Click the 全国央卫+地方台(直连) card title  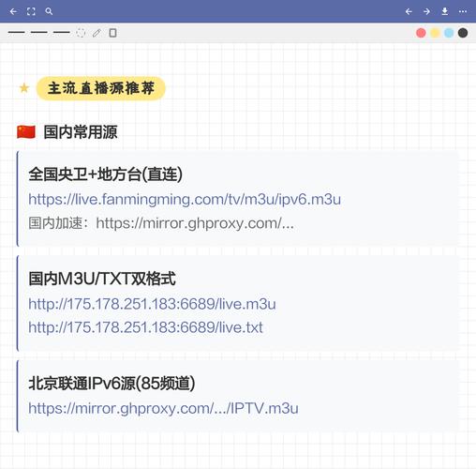(x=105, y=174)
